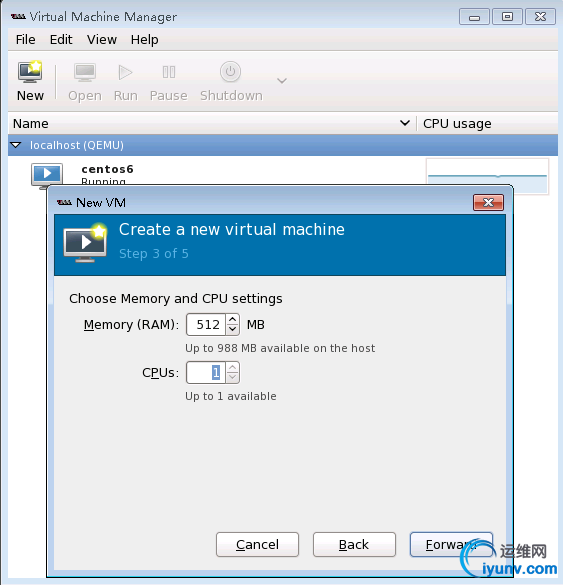
Task: Open the Edit menu
Action: pyautogui.click(x=61, y=40)
